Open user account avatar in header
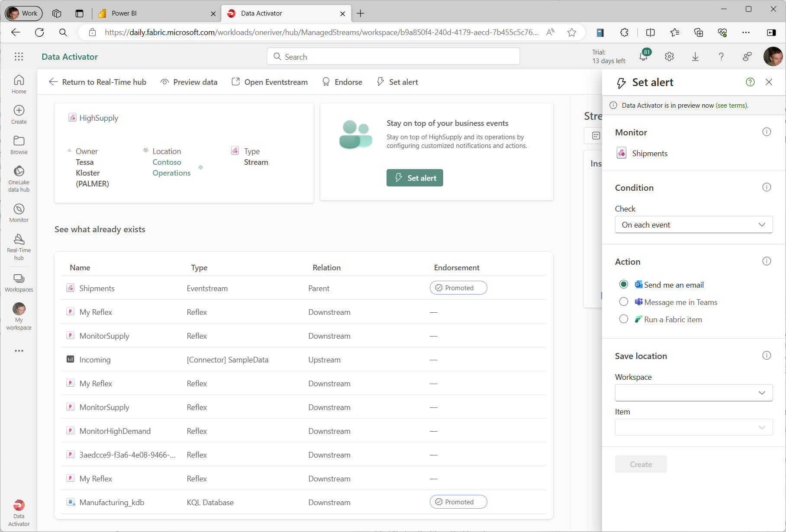The width and height of the screenshot is (786, 532). click(773, 57)
